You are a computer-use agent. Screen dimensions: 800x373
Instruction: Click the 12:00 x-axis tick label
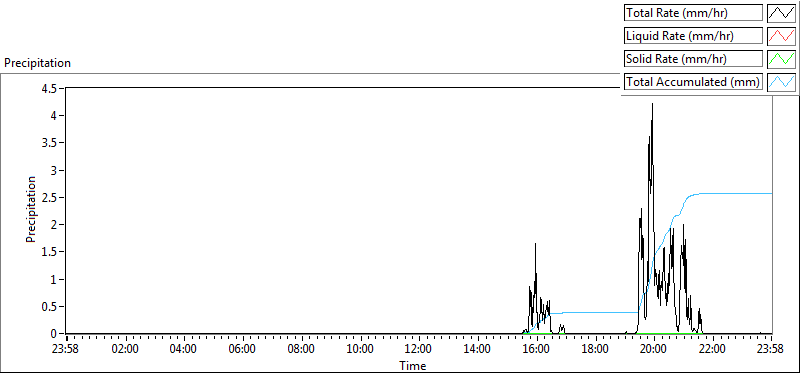tap(418, 350)
